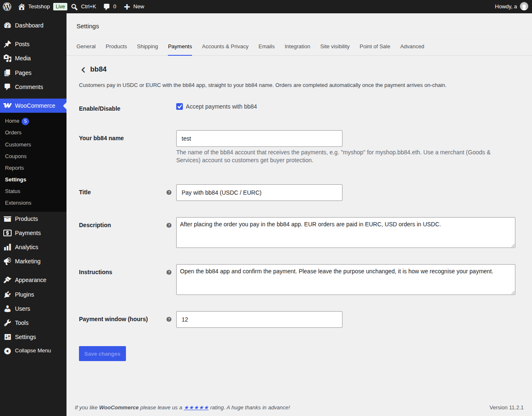Image resolution: width=532 pixels, height=416 pixels.
Task: Click the Appearance paintbrush icon
Action: tap(7, 280)
